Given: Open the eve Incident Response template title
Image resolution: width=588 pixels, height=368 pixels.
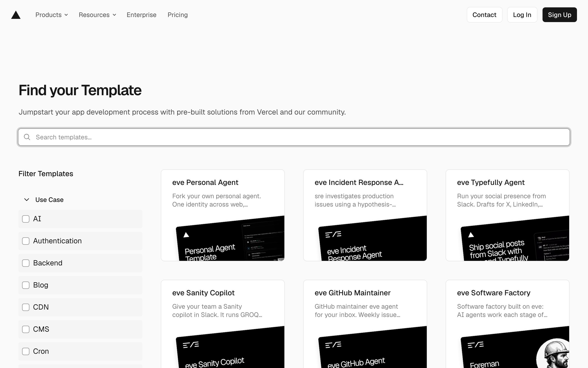Looking at the screenshot, I should (359, 182).
